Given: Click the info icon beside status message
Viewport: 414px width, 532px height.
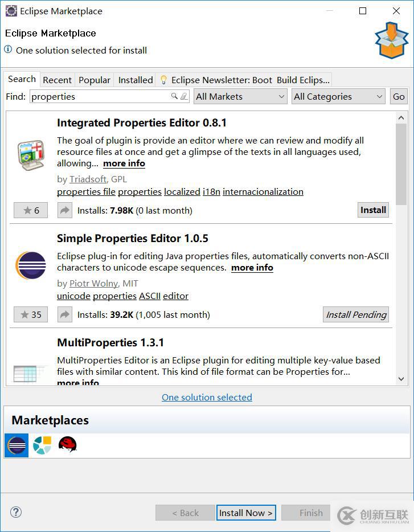Looking at the screenshot, I should click(x=8, y=49).
